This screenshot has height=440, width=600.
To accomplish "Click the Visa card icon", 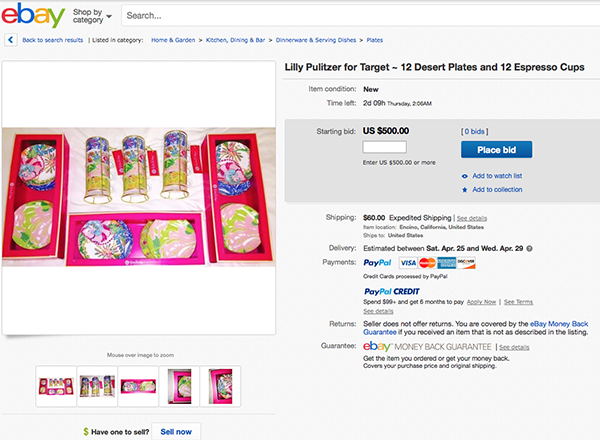I will (x=406, y=263).
